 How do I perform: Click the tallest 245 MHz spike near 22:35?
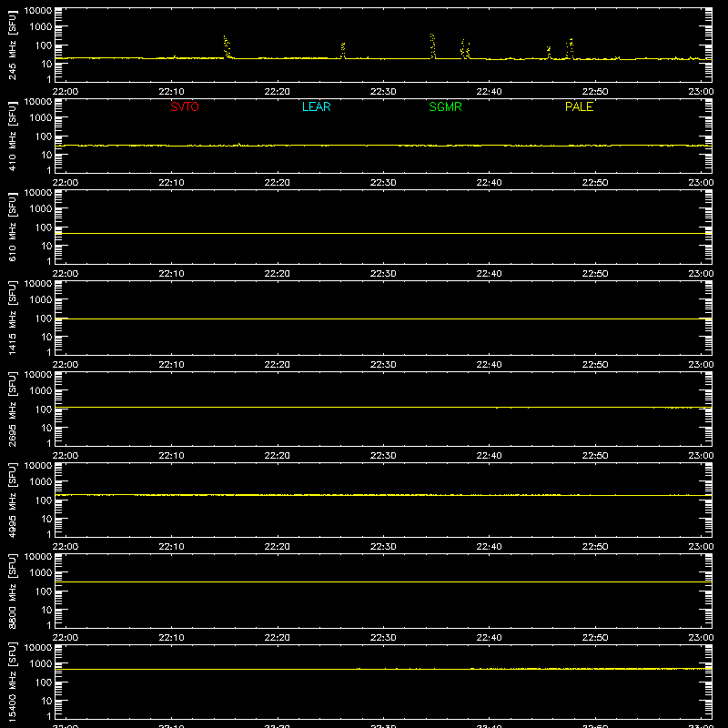[x=433, y=46]
